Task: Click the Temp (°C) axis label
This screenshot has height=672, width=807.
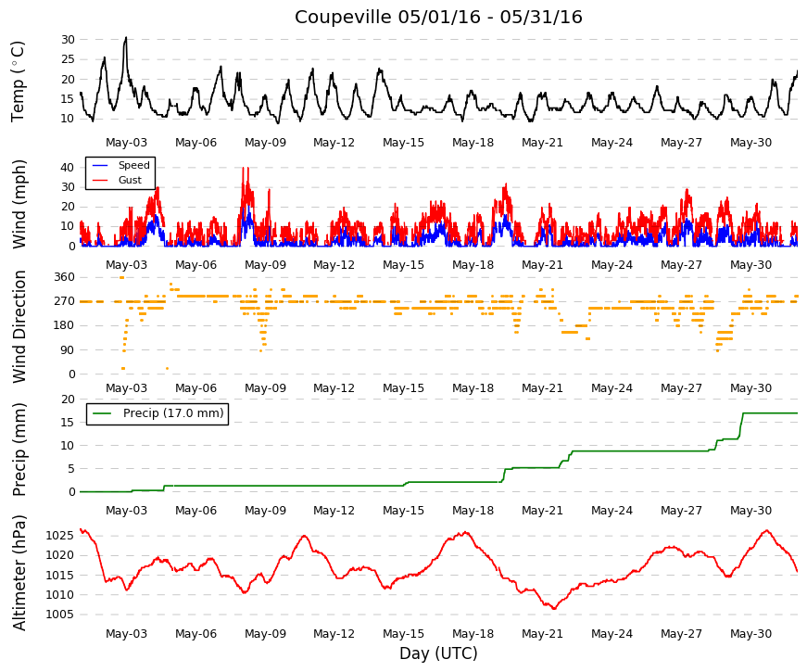Action: (x=18, y=82)
